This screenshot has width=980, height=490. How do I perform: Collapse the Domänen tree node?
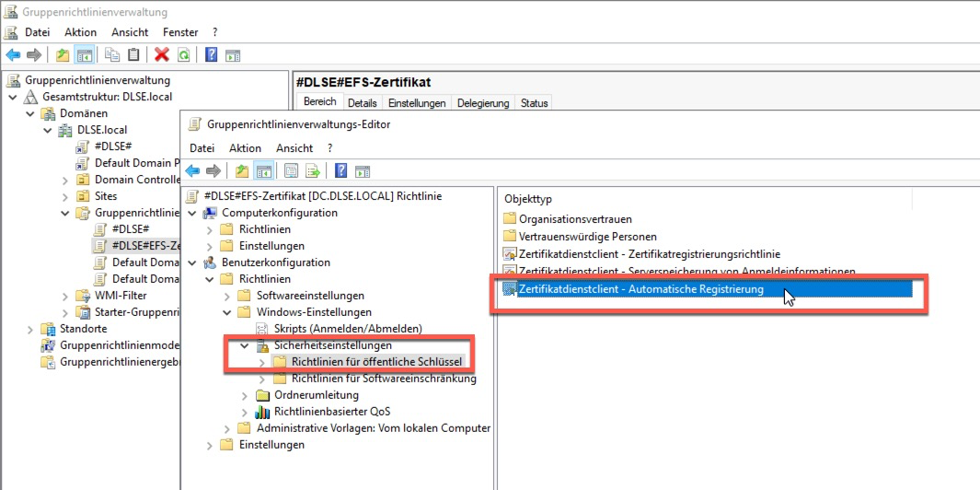tap(30, 113)
